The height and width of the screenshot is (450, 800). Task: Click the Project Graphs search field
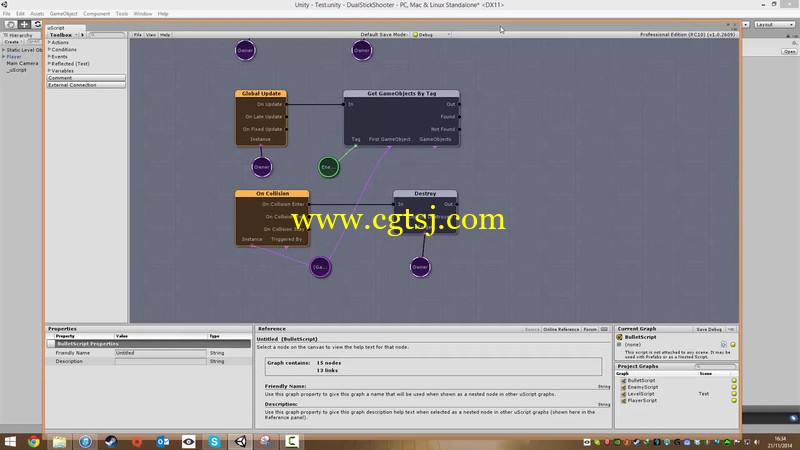tap(715, 366)
